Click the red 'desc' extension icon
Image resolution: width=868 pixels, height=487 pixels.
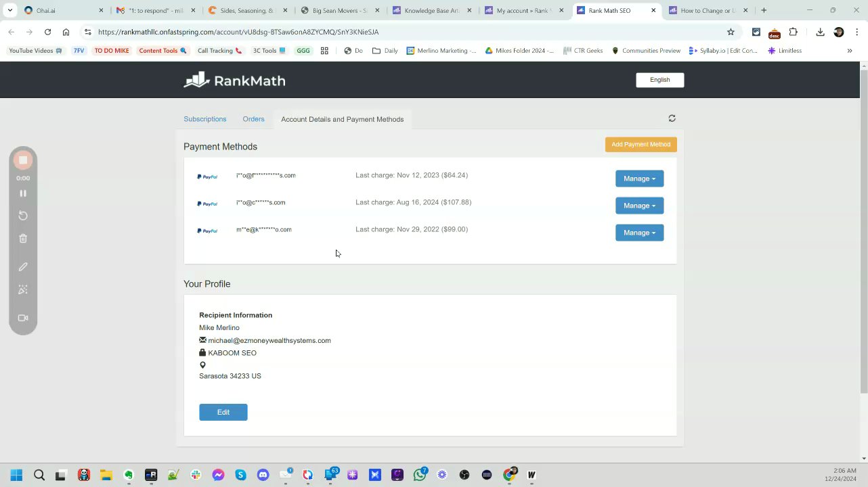[775, 34]
